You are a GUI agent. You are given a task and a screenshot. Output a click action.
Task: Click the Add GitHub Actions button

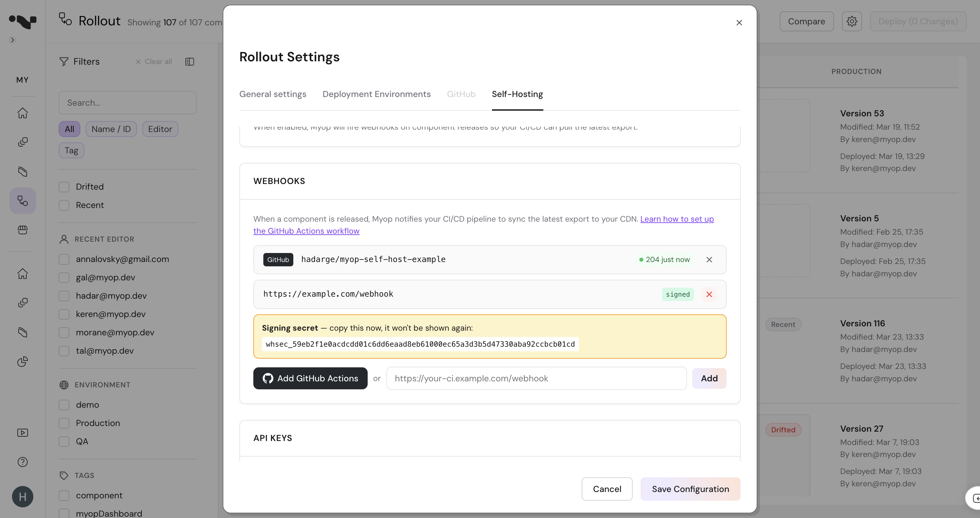310,378
